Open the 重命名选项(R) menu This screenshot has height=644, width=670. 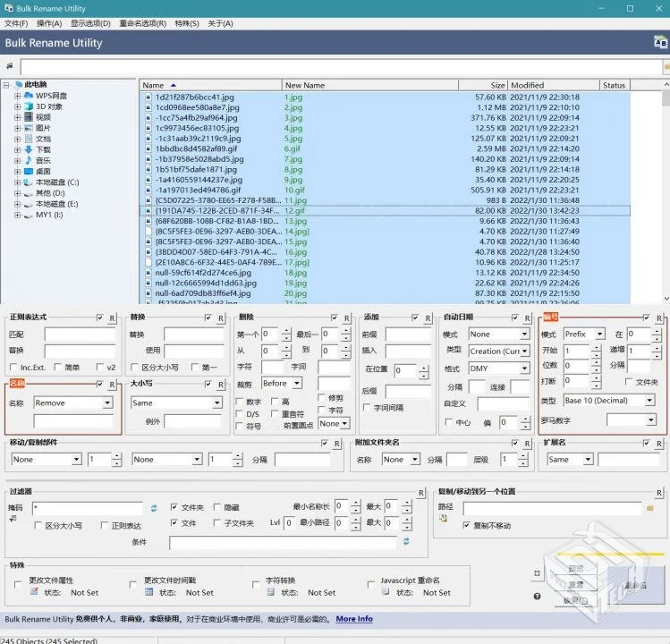[x=142, y=23]
